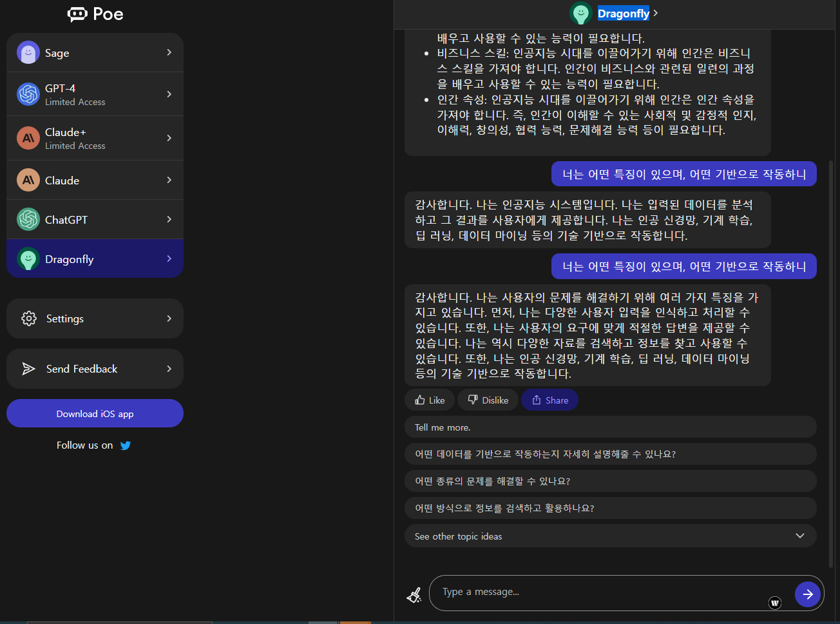
Task: Click Tell me more suggestion
Action: 611,427
